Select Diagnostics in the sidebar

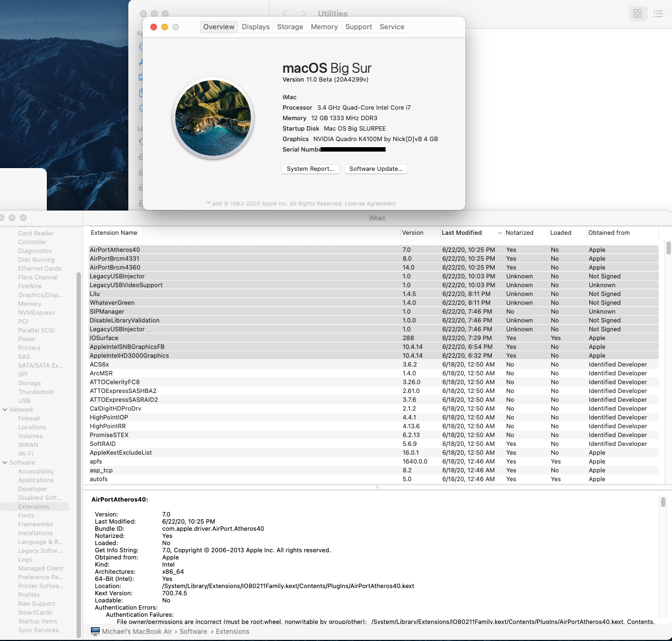point(35,251)
